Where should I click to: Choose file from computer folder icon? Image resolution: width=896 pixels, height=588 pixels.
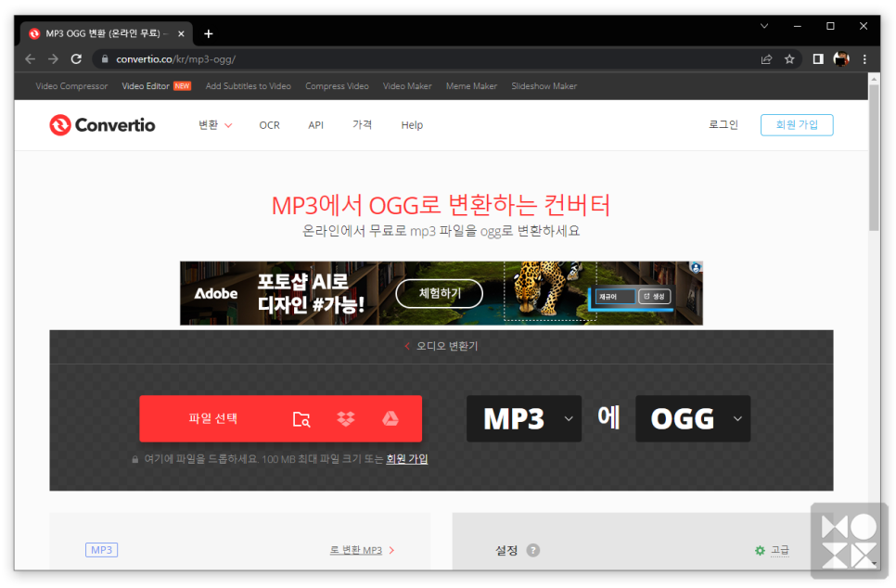[301, 419]
